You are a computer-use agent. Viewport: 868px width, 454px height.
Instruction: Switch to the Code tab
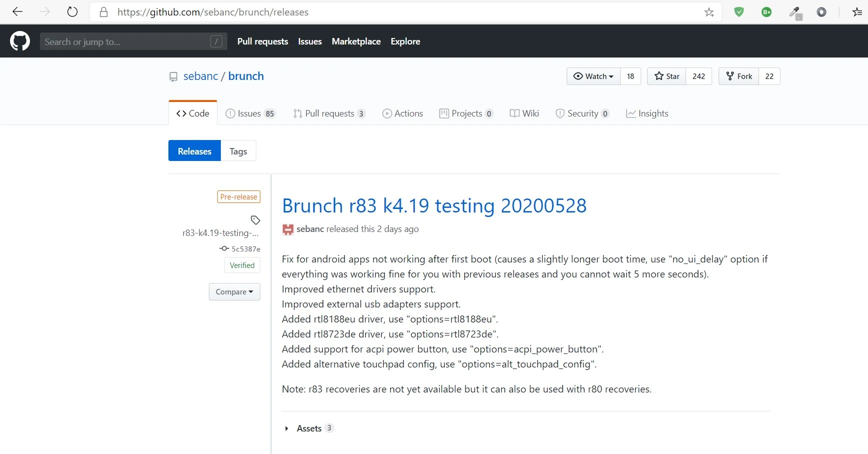pos(193,113)
